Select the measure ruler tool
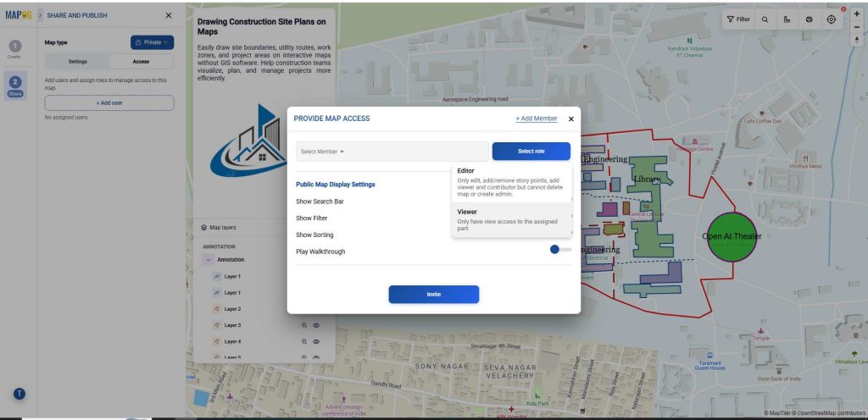The image size is (868, 420). [x=787, y=19]
